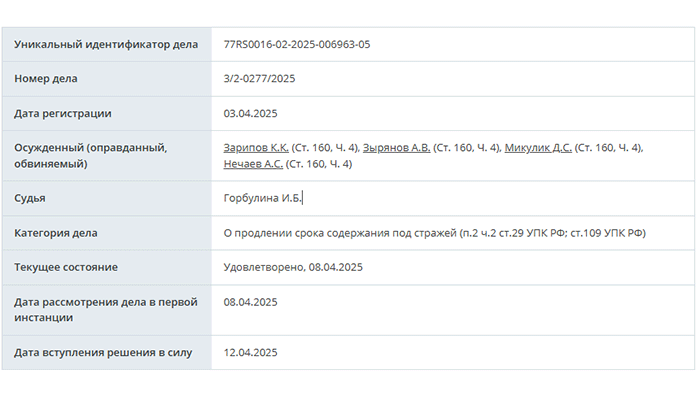This screenshot has width=700, height=400.
Task: Click the case category description text
Action: pos(434,233)
